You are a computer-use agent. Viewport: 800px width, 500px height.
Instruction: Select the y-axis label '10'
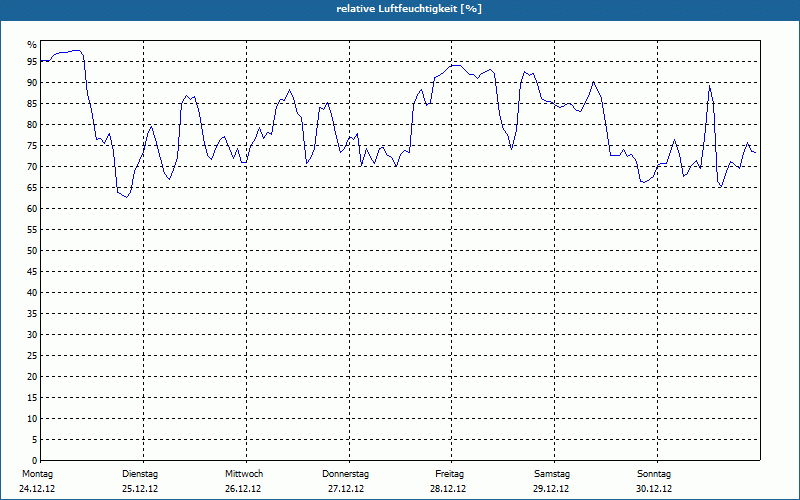coord(32,419)
